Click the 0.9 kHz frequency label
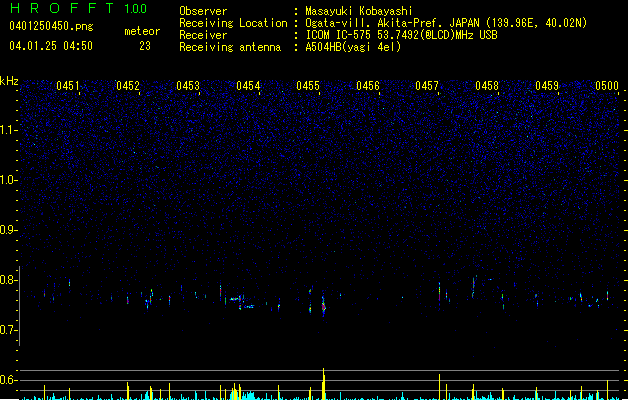The height and width of the screenshot is (400, 629). [8, 230]
